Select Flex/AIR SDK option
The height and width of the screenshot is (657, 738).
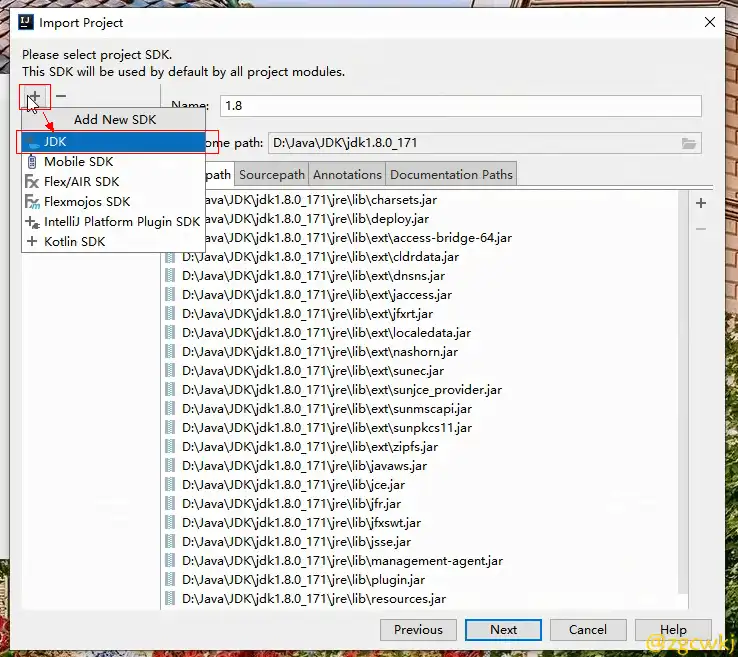click(x=112, y=182)
